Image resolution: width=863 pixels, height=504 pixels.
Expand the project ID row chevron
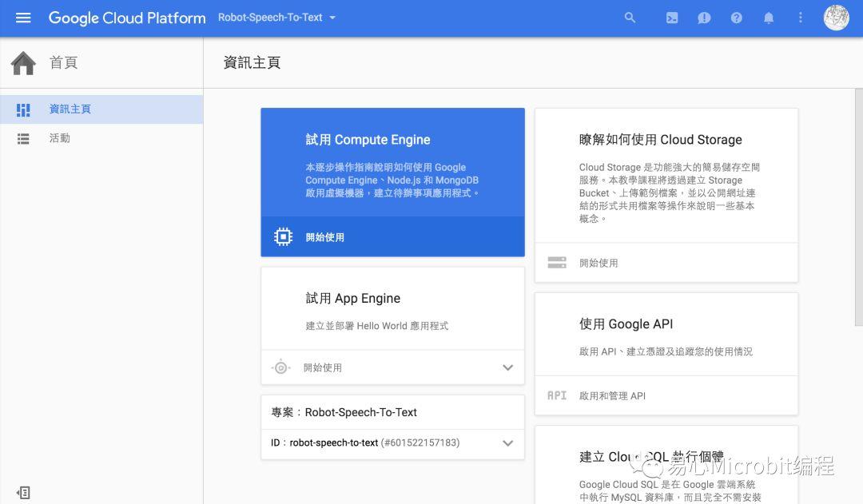tap(507, 443)
